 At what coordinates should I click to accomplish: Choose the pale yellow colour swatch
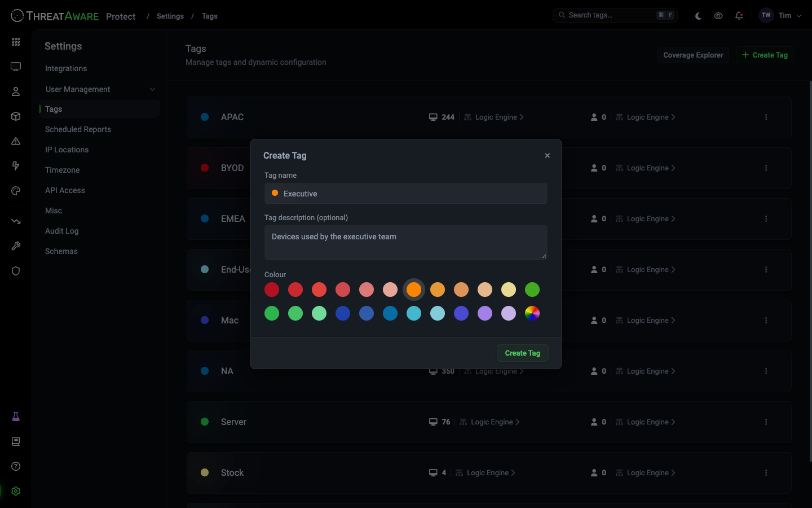click(509, 290)
